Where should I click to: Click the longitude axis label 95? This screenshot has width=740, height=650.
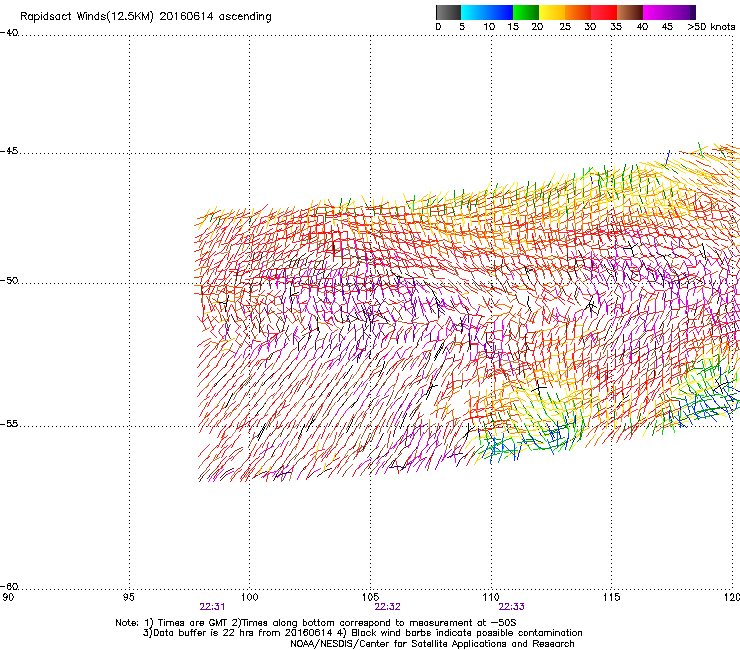pyautogui.click(x=128, y=597)
